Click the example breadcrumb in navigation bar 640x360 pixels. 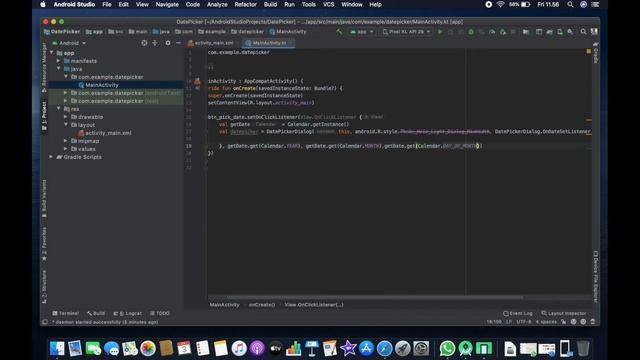[212, 31]
